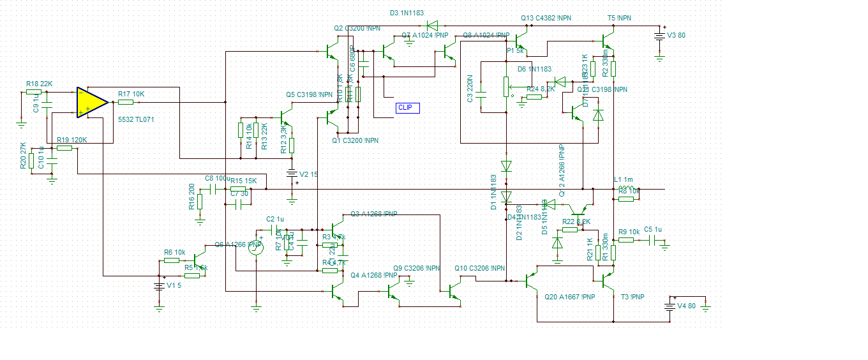Viewport: 868px width, 360px height.
Task: Click the D3 1N1183 diode symbol
Action: click(434, 26)
